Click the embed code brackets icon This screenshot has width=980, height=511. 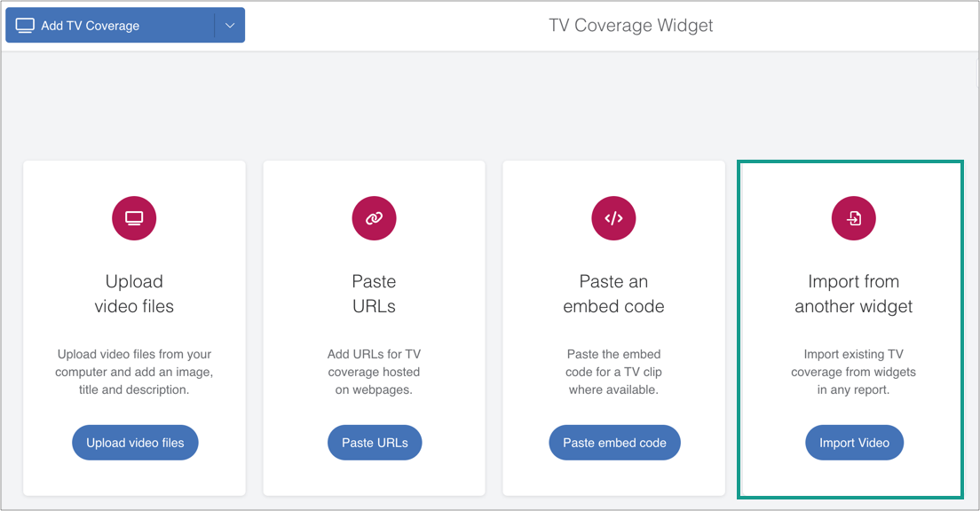(x=613, y=218)
